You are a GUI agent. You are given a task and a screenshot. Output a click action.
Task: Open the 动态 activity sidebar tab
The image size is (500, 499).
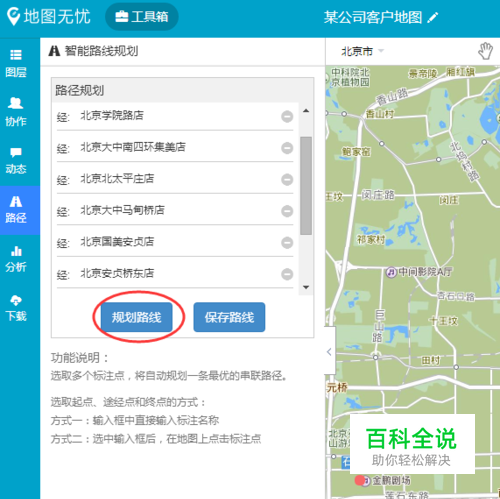16,161
